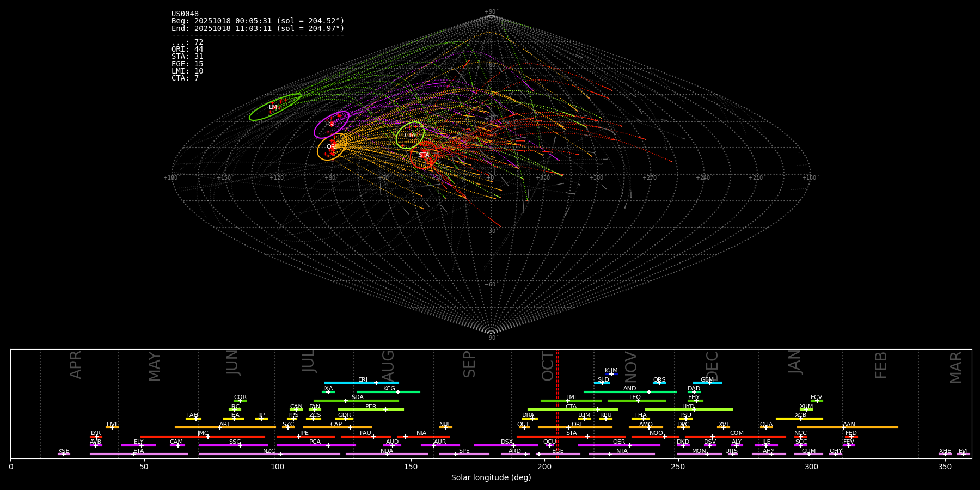980x490 pixels.
Task: Click the +90° label atop the sky map
Action: [x=491, y=11]
